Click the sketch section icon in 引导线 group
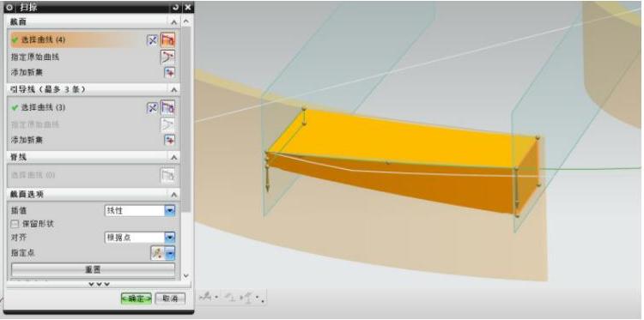This screenshot has height=320, width=644. coord(152,107)
